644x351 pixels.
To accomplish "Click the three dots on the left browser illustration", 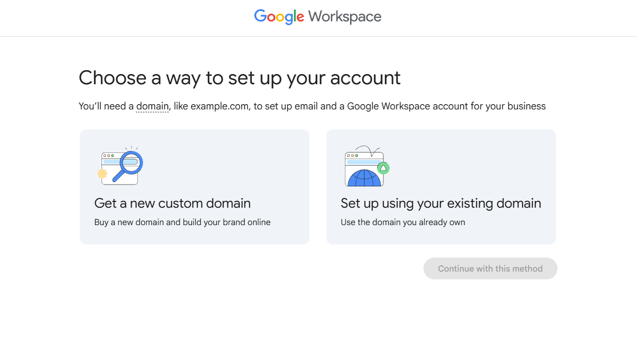I will (108, 155).
